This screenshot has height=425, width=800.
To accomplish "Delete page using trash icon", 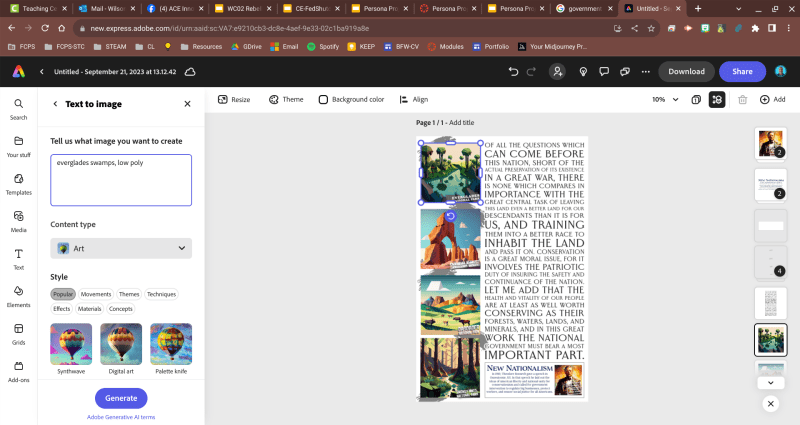I will (x=742, y=100).
